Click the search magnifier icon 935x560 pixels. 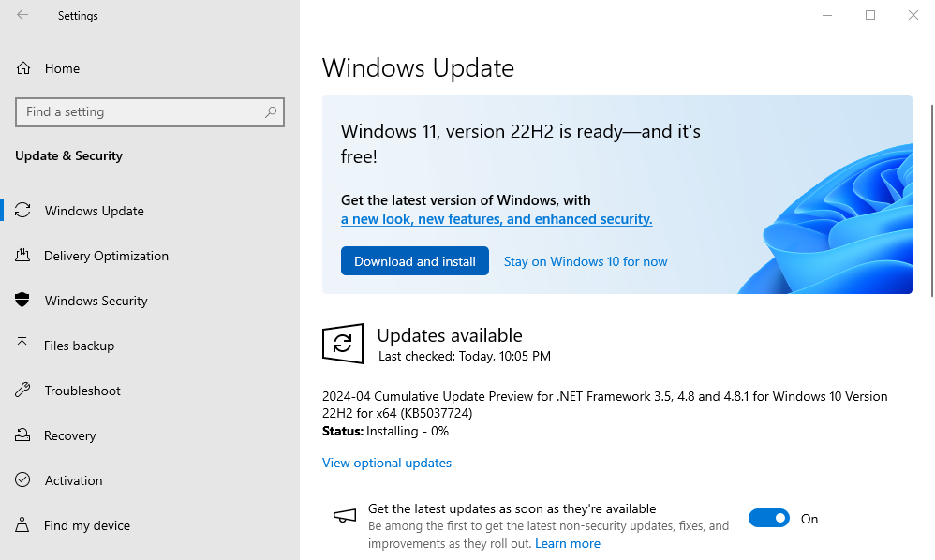pyautogui.click(x=271, y=111)
